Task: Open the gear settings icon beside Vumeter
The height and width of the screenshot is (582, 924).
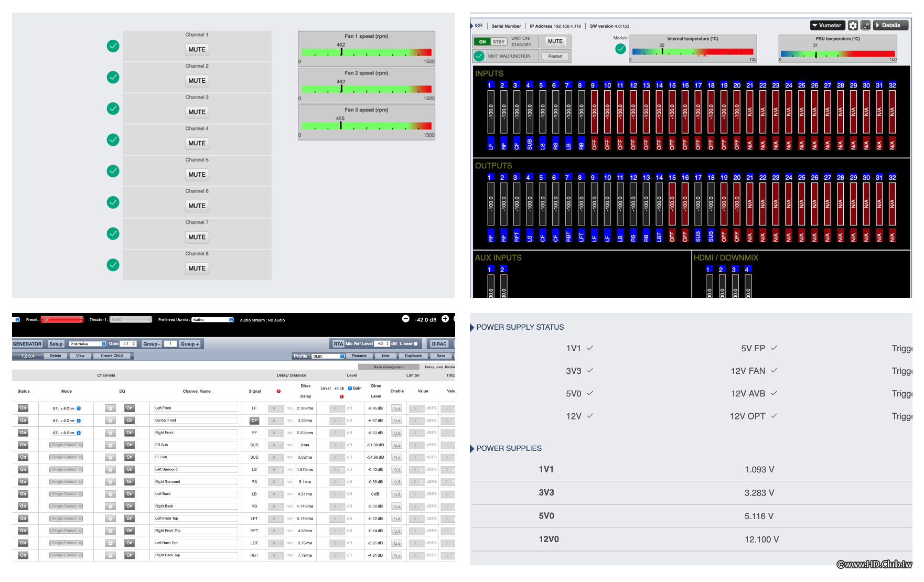Action: click(x=853, y=25)
